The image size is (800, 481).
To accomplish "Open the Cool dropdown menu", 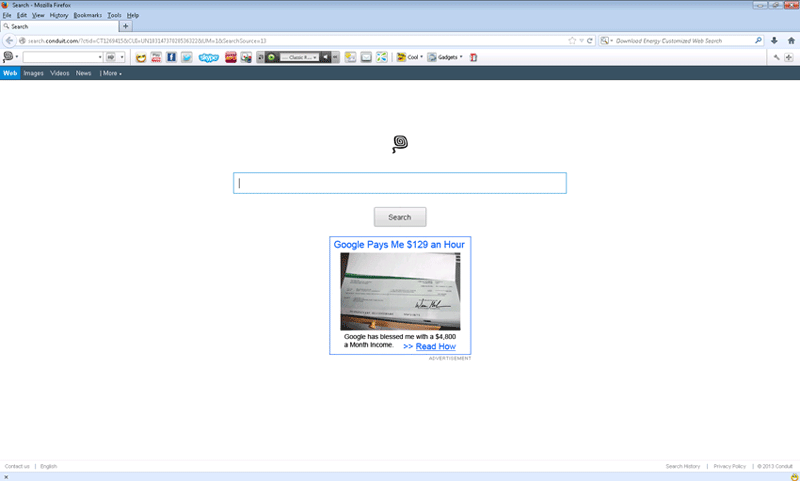I will [409, 57].
